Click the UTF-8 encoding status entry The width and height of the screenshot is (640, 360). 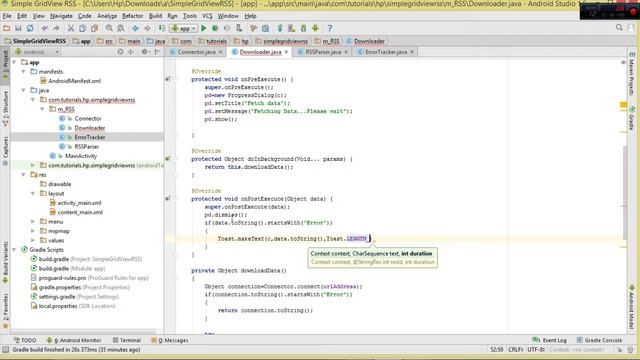pyautogui.click(x=536, y=350)
